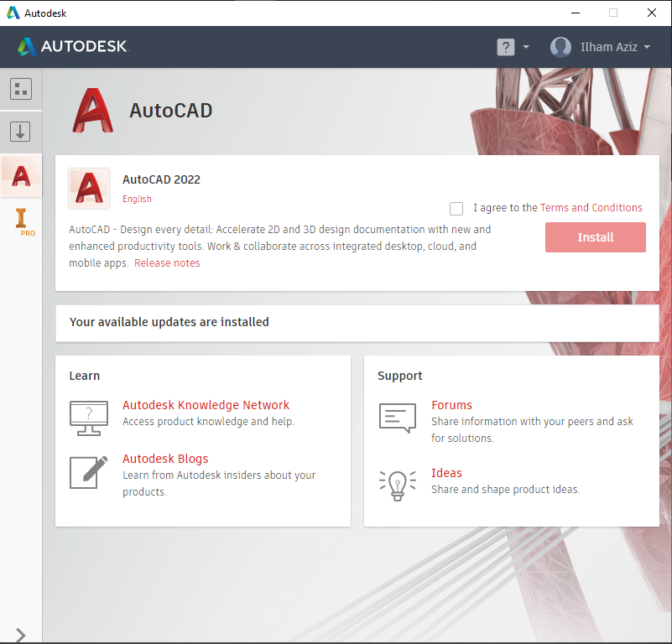Screen dimensions: 672x644
Task: Click 'Your available updates are installed' text
Action: click(169, 322)
